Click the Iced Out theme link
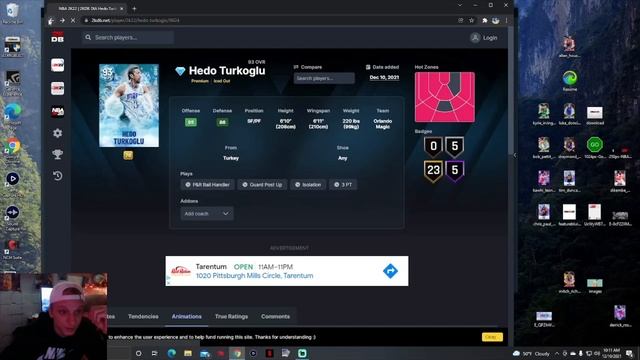The width and height of the screenshot is (640, 360). 222,81
